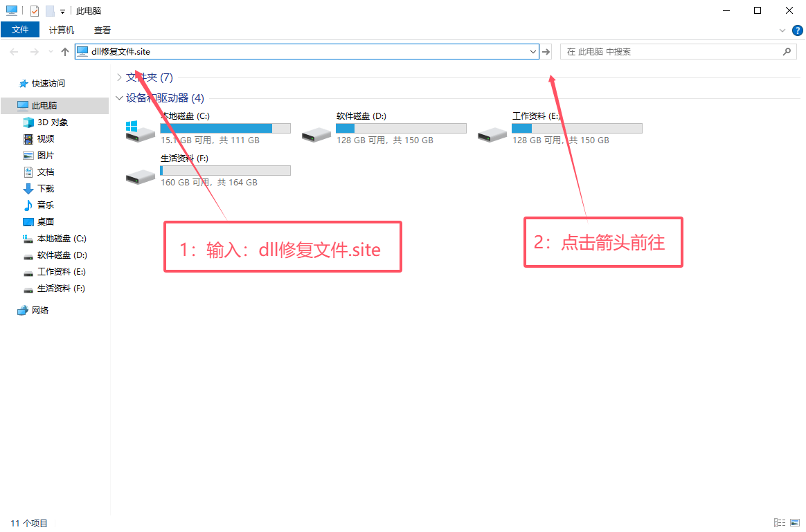Open the address bar history dropdown
Image resolution: width=806 pixels, height=532 pixels.
533,51
